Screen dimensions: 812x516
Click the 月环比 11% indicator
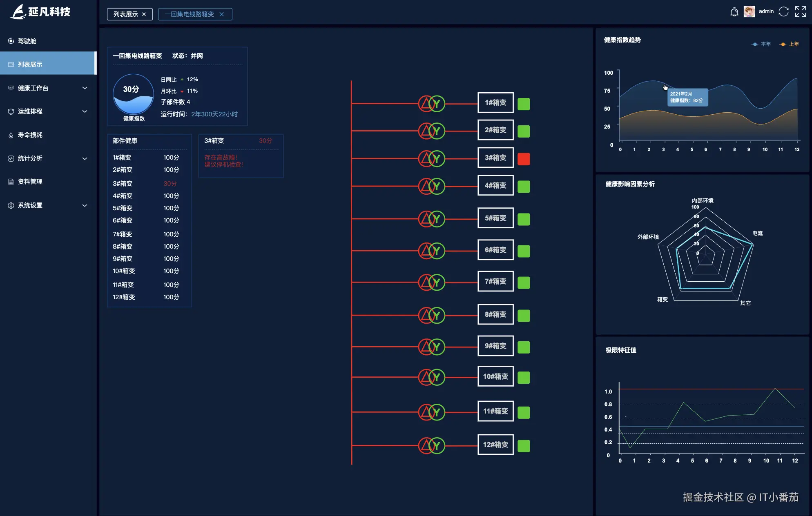pos(179,91)
